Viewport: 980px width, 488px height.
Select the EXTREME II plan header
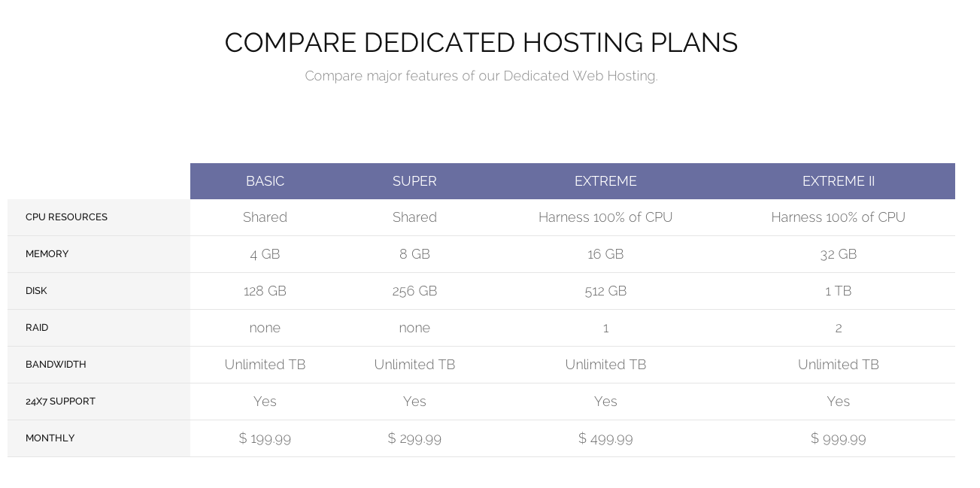click(838, 181)
